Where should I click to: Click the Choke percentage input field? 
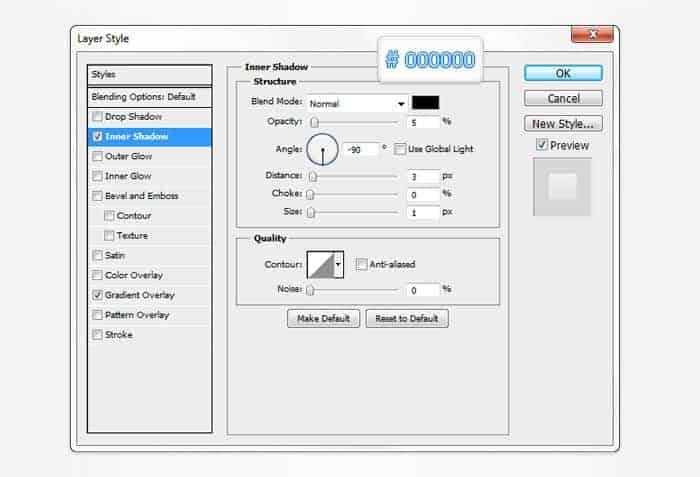pos(423,195)
